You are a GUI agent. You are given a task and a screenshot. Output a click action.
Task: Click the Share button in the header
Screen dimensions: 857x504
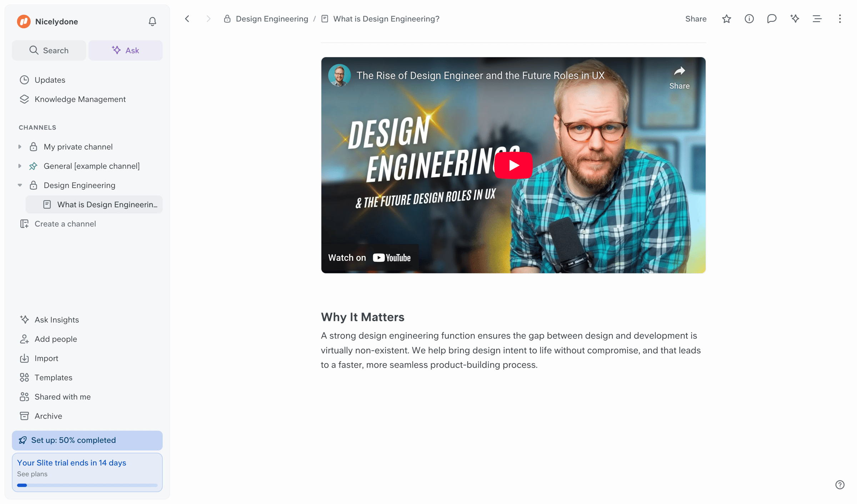pyautogui.click(x=696, y=19)
